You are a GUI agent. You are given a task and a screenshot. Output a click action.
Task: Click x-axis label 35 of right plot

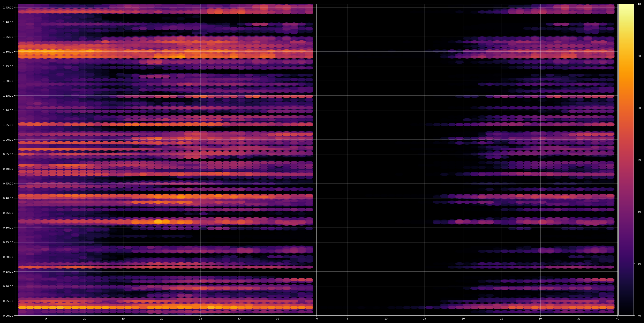[x=579, y=319]
